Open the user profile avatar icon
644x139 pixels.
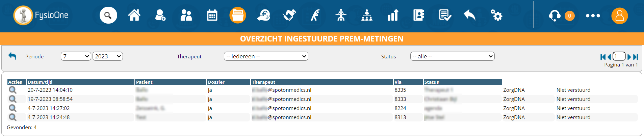click(619, 16)
